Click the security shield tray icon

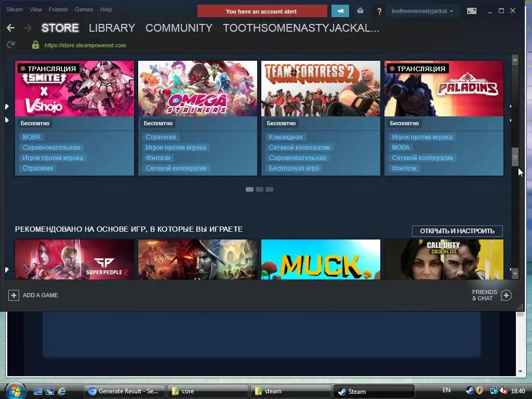pyautogui.click(x=480, y=391)
